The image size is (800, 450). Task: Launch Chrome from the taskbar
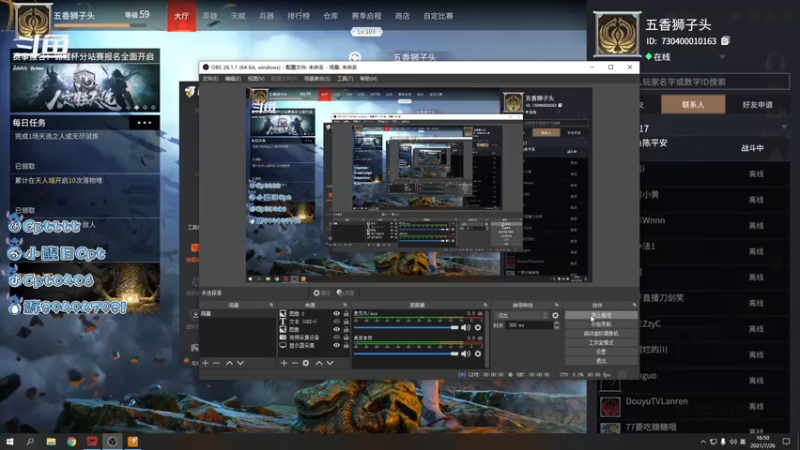(71, 441)
